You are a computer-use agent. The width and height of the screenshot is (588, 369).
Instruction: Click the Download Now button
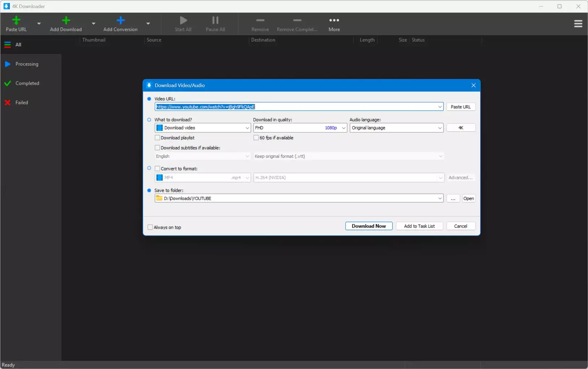[369, 226]
